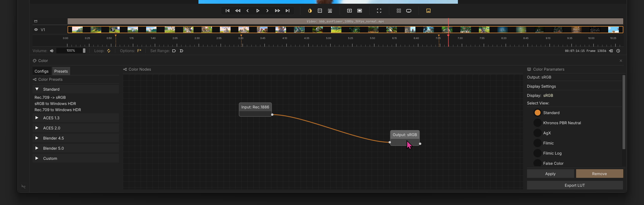Toggle the half-circle color contrast icon

pos(310,11)
